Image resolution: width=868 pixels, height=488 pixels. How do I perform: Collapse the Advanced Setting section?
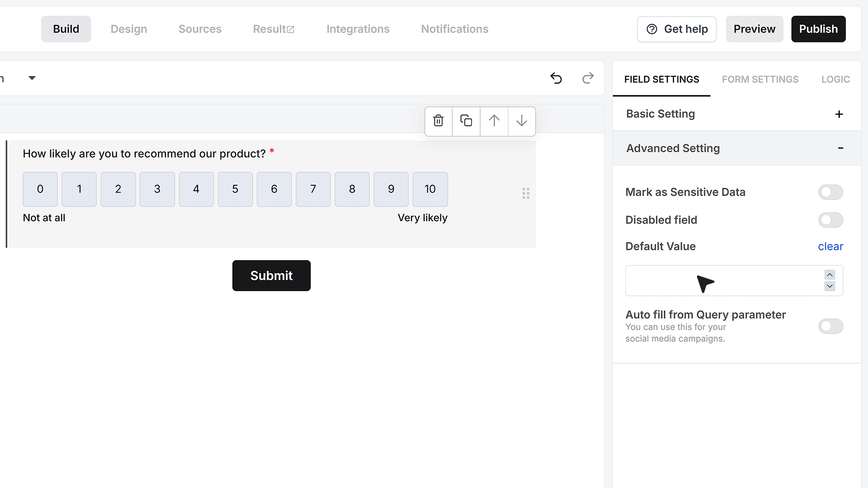point(840,148)
